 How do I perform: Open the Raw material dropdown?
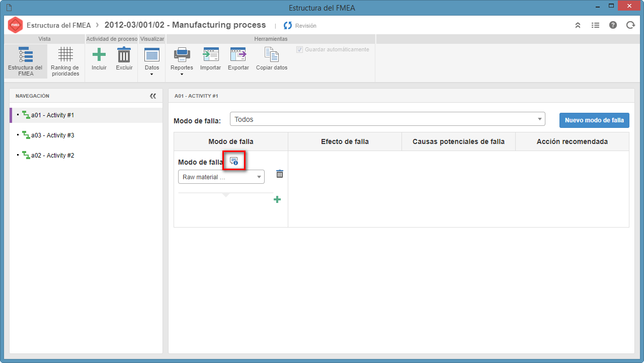pos(221,177)
